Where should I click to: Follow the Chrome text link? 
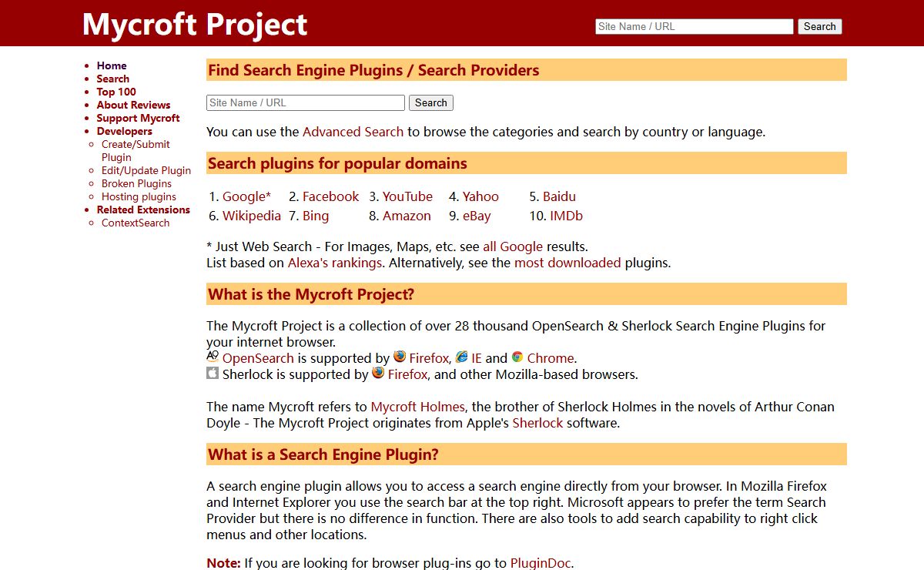click(550, 358)
